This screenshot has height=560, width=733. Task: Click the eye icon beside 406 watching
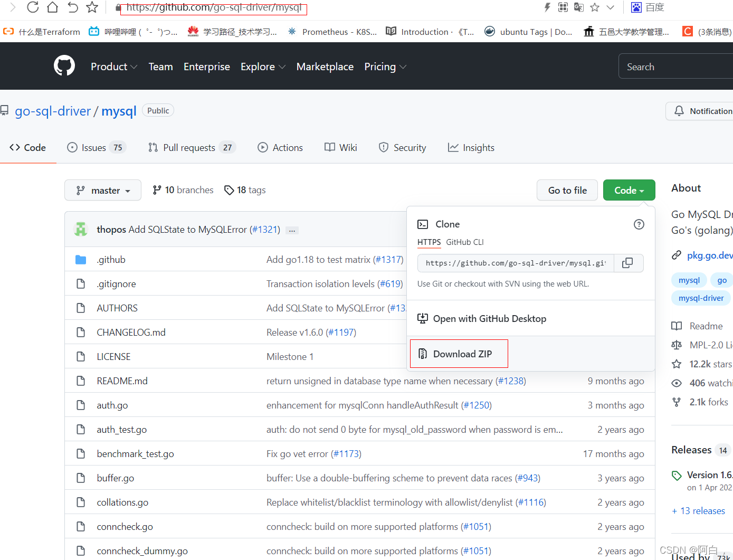pyautogui.click(x=677, y=383)
